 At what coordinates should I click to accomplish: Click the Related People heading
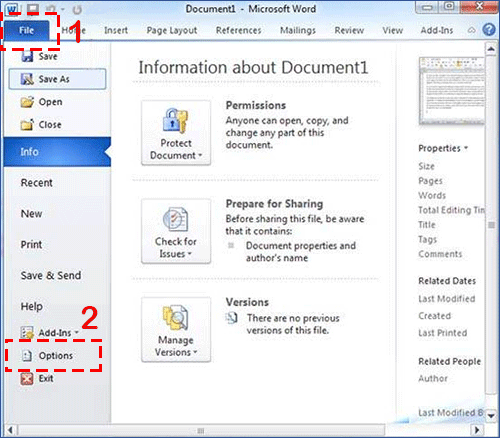[450, 361]
